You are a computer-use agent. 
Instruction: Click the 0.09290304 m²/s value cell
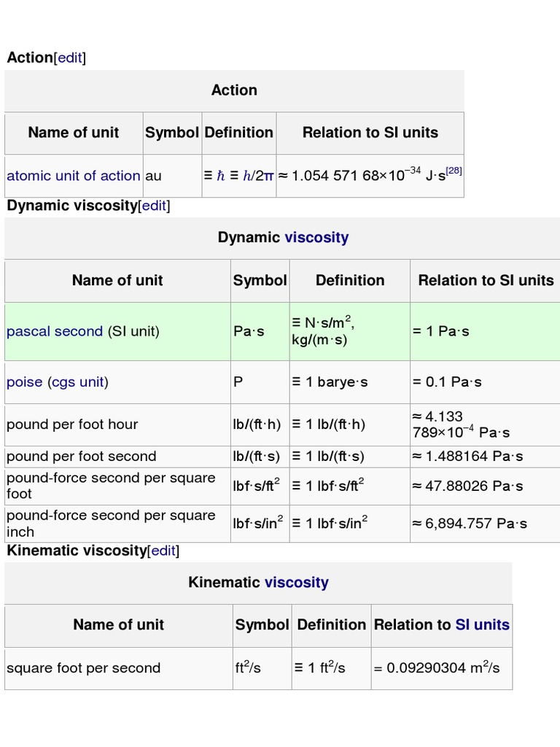(x=437, y=668)
